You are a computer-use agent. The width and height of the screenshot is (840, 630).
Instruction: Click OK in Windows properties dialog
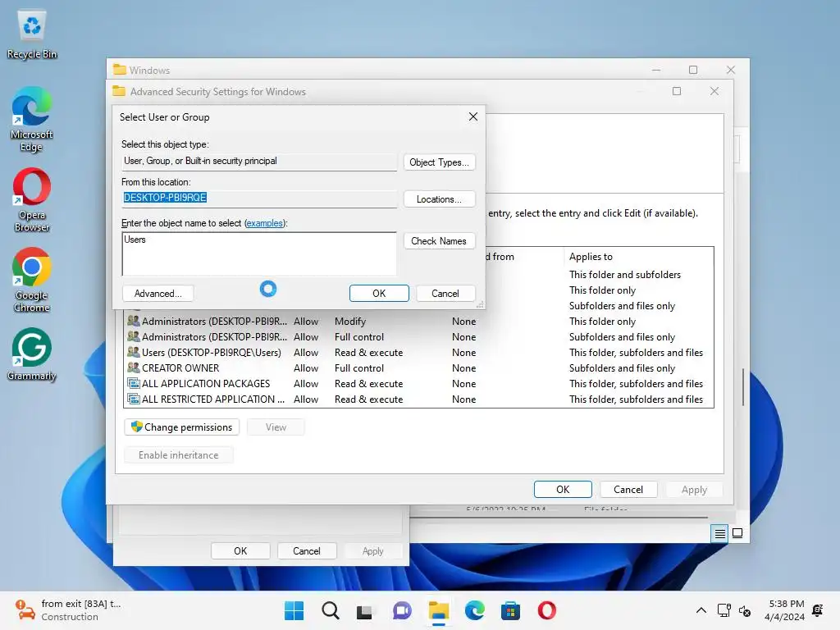240,550
